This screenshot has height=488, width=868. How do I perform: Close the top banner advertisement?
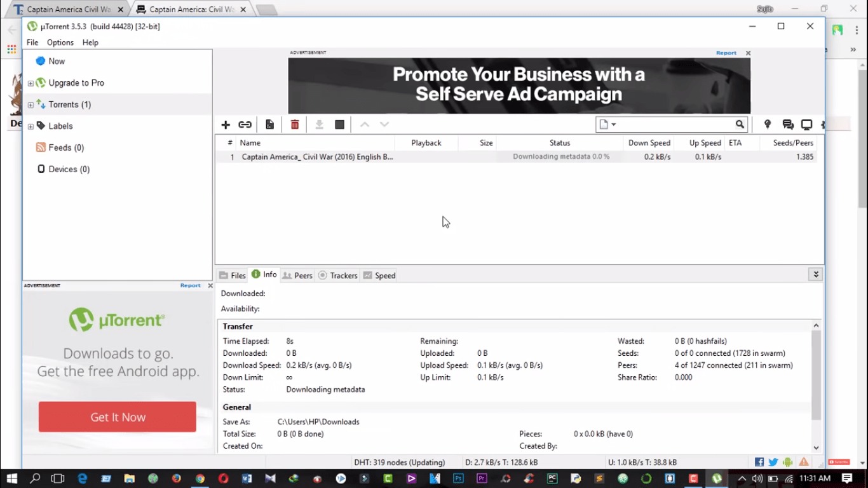[x=748, y=53]
